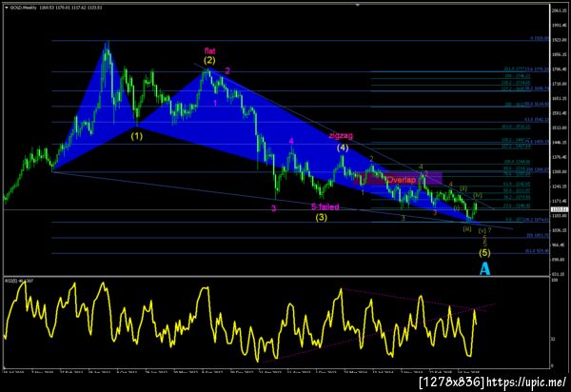
Task: Select the '5-failed' magenta label
Action: point(325,206)
